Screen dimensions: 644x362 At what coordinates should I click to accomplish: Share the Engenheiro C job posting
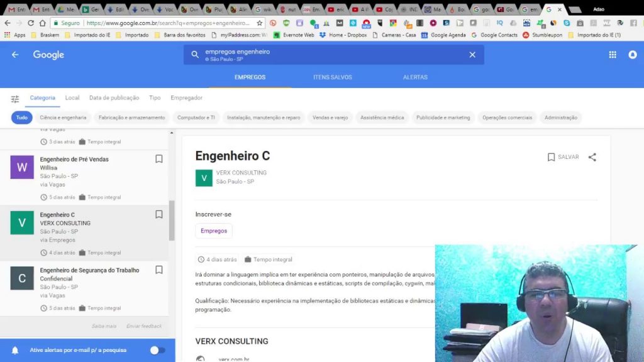592,157
